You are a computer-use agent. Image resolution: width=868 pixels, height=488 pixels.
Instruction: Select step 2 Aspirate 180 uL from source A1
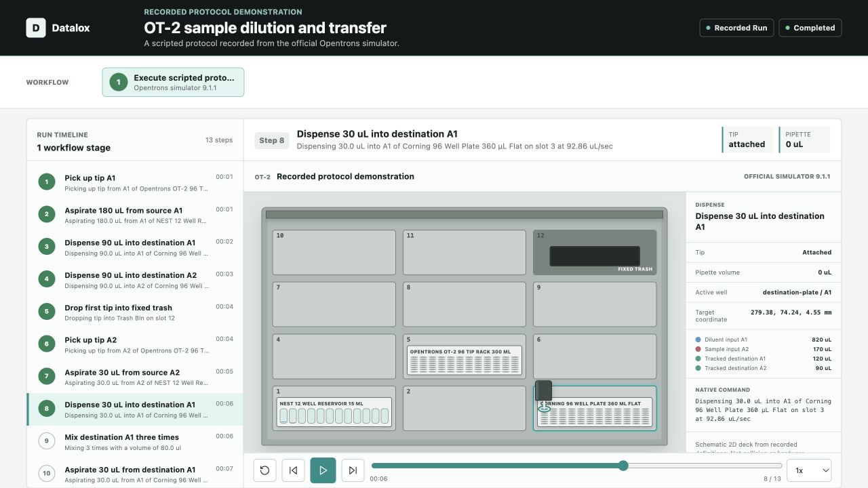point(135,214)
